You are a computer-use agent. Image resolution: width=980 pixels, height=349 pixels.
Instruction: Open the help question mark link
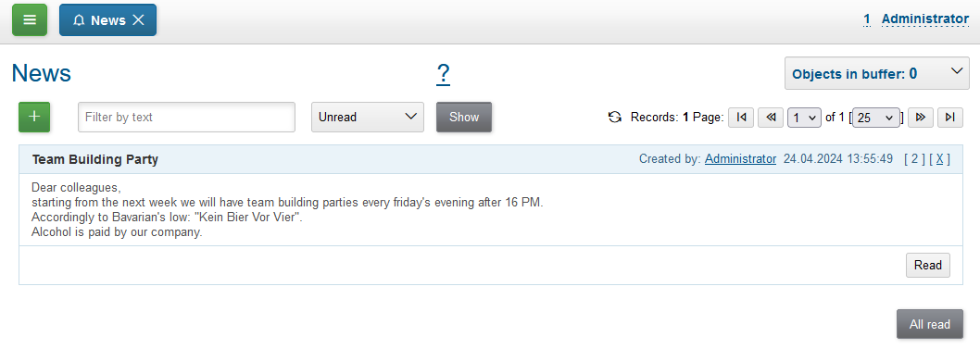pos(443,74)
